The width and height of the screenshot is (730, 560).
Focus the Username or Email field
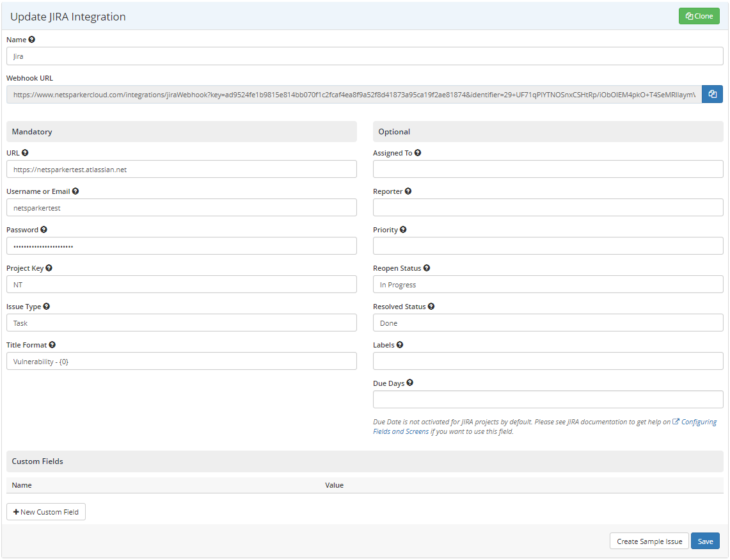point(182,207)
